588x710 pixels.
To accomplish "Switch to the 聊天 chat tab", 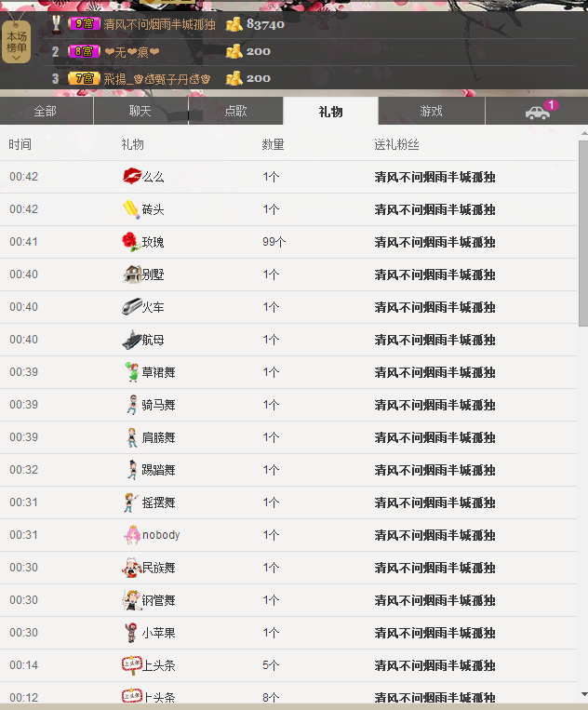I will 140,112.
